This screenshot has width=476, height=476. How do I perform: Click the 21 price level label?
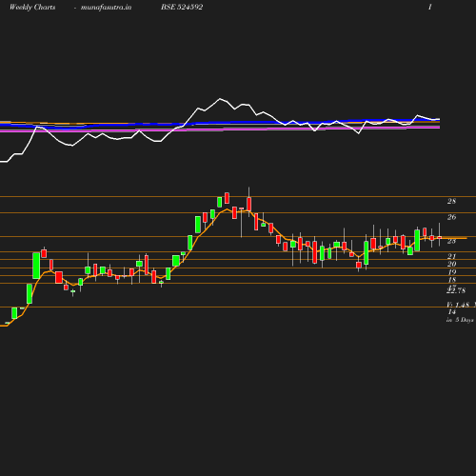(451, 256)
